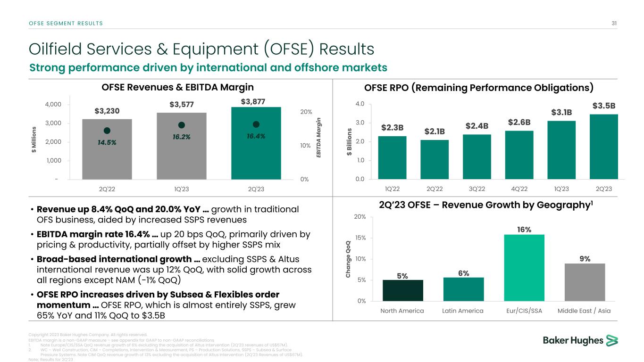Screen dimensions: 644x362
Task: Click the $2.1B RPO bar for 2Q'22
Action: [435, 159]
